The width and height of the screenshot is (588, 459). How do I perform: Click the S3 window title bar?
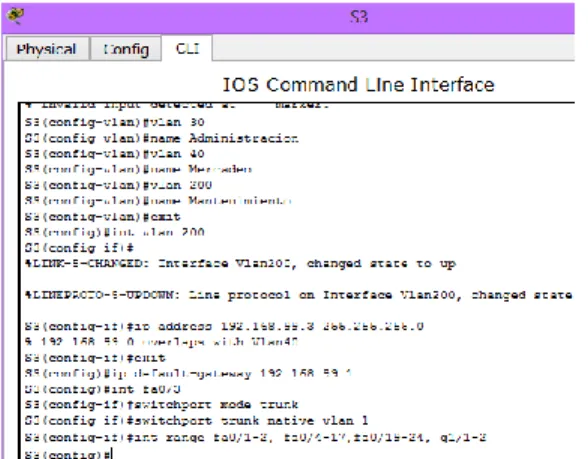pyautogui.click(x=288, y=17)
